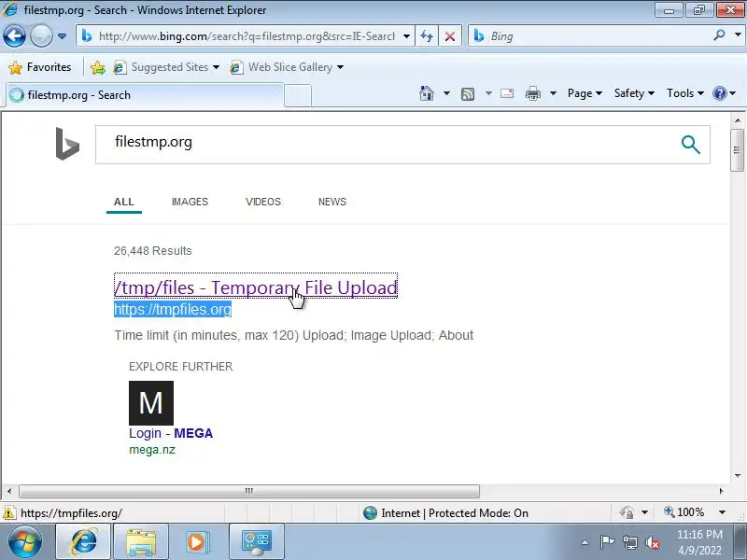The image size is (747, 560).
Task: Open Web Slice Gallery dropdown
Action: click(x=287, y=67)
